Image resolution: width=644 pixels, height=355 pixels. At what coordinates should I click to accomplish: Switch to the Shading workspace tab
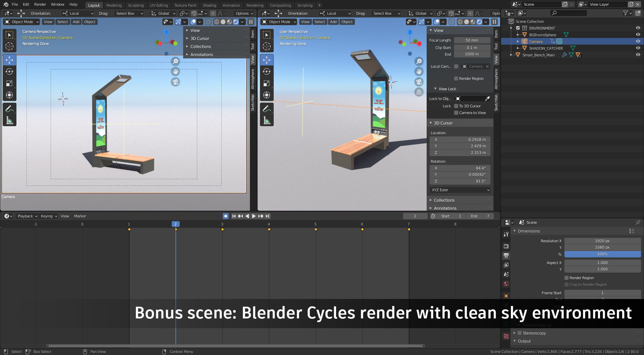pos(209,5)
